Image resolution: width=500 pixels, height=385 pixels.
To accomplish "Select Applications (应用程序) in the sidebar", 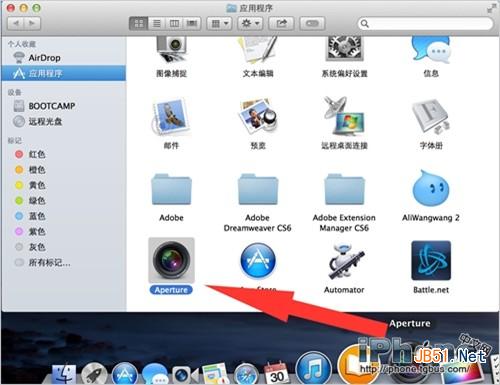I will pyautogui.click(x=63, y=73).
